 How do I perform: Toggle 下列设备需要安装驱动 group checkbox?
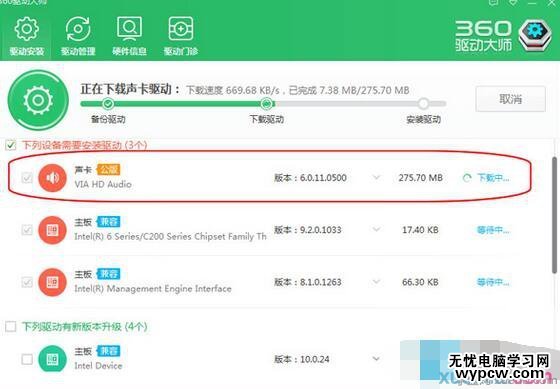11,145
